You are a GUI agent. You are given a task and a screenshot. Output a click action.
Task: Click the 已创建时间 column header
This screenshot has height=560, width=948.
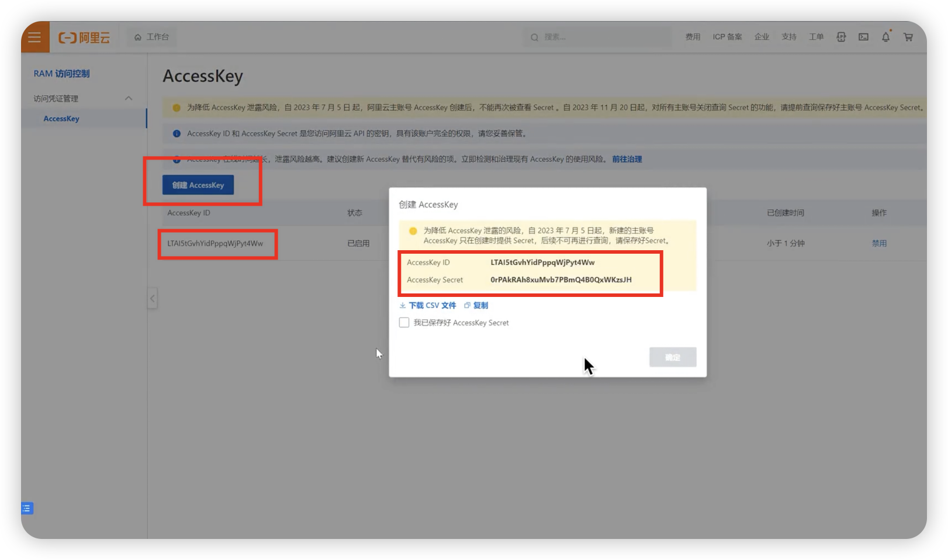click(786, 213)
